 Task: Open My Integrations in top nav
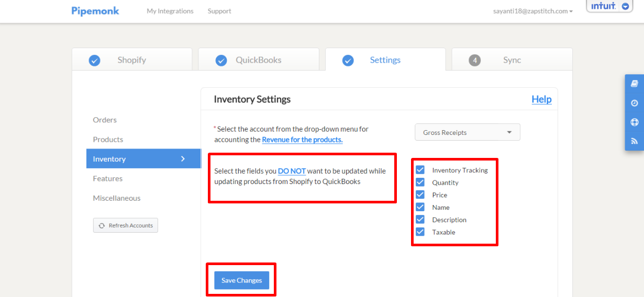pyautogui.click(x=170, y=11)
